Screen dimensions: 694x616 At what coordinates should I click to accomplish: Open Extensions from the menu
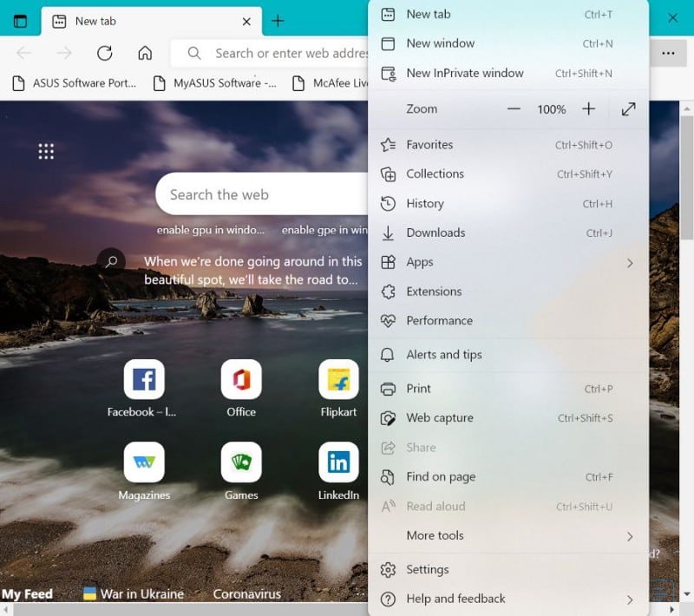pyautogui.click(x=508, y=292)
